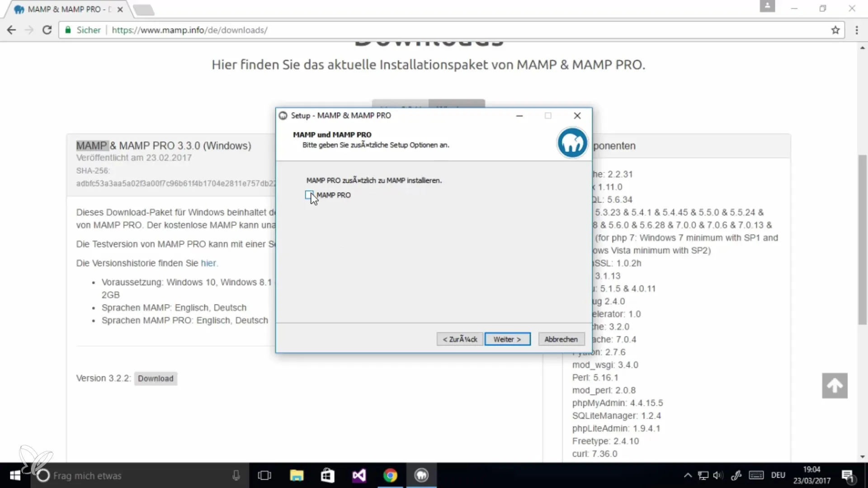Open the 'hier' version history link
Image resolution: width=868 pixels, height=488 pixels.
(208, 263)
